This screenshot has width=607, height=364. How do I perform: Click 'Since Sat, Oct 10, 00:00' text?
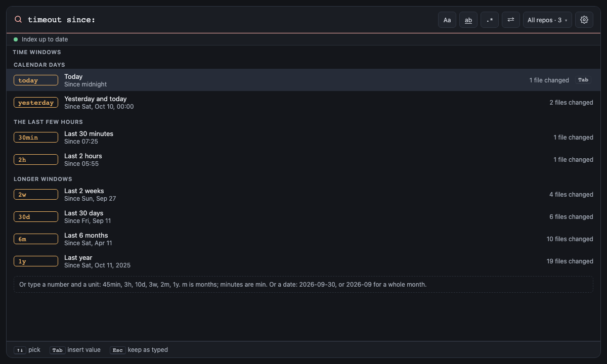click(x=99, y=107)
